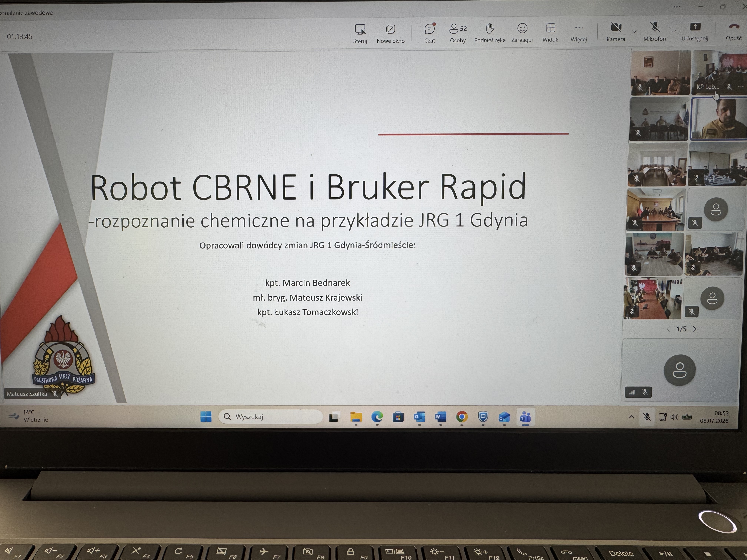Leave the meeting with Opuść
The height and width of the screenshot is (560, 747).
pos(733,32)
